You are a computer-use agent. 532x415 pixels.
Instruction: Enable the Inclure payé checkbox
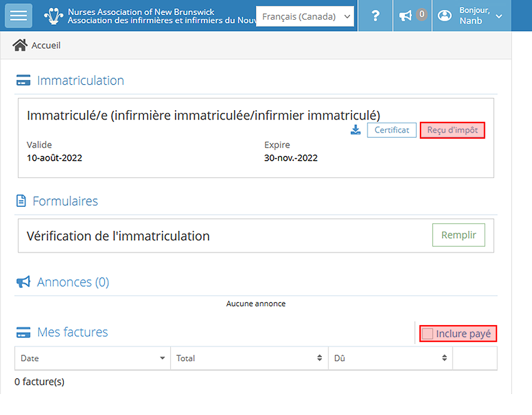pos(427,334)
